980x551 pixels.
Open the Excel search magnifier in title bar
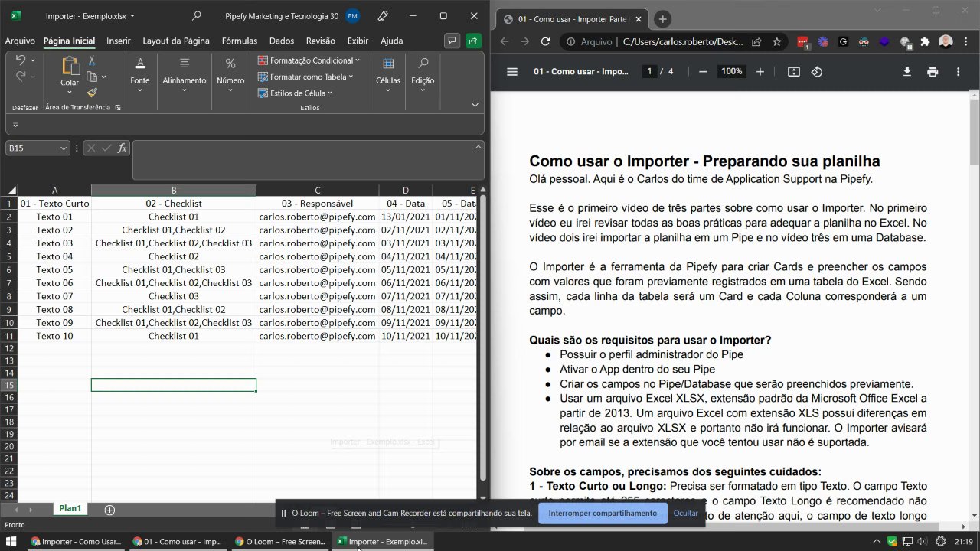coord(197,16)
